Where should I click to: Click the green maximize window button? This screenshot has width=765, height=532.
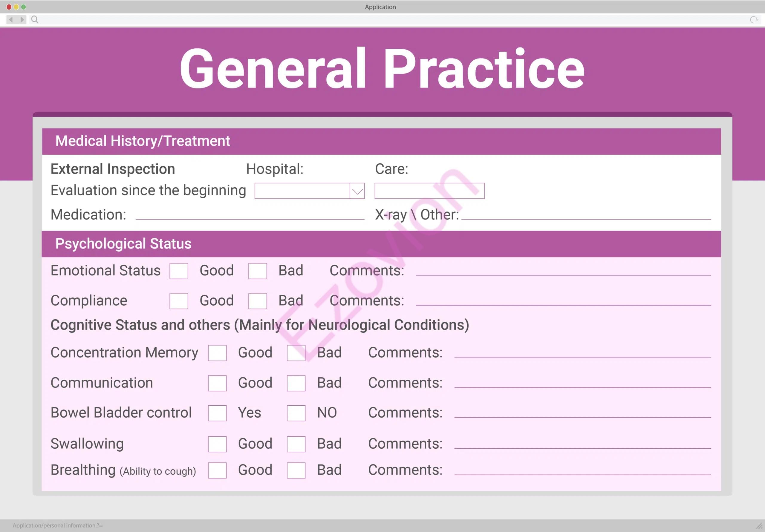(23, 7)
